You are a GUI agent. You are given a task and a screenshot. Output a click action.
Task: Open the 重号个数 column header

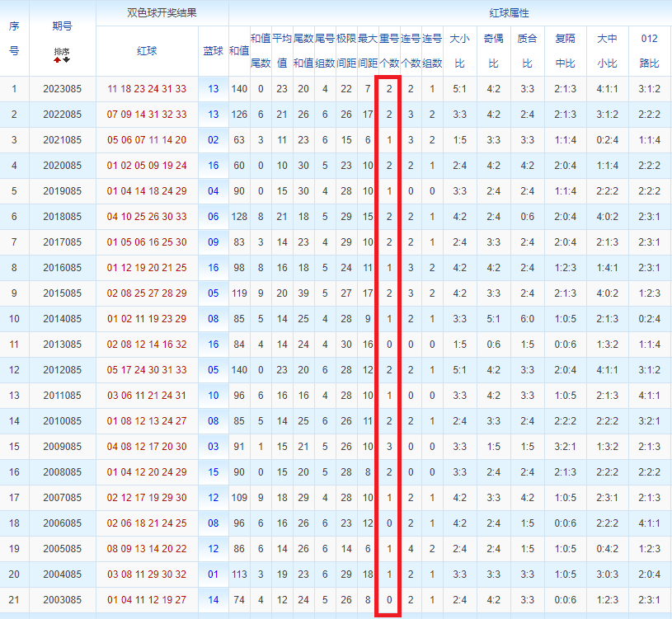tap(389, 51)
